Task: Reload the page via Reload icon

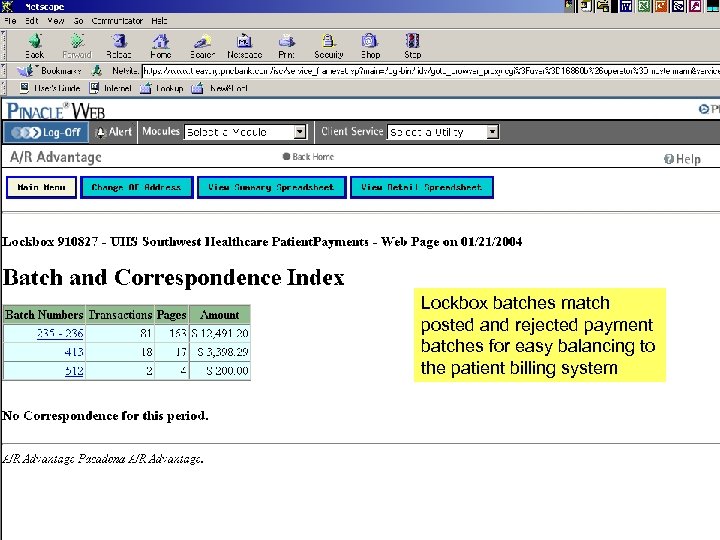Action: [x=118, y=46]
